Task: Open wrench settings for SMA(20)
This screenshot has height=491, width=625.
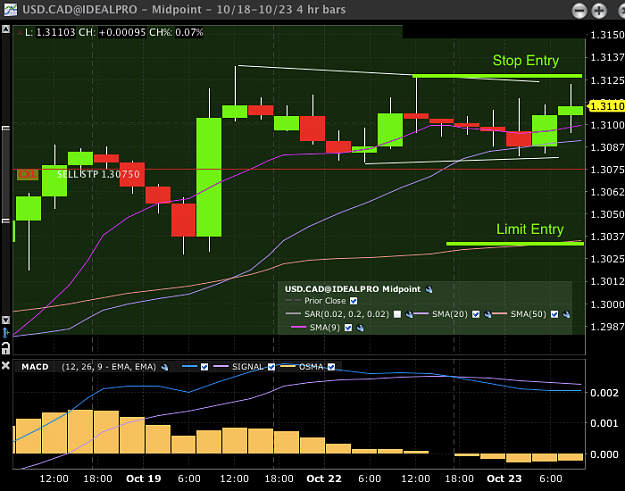Action: tap(487, 314)
